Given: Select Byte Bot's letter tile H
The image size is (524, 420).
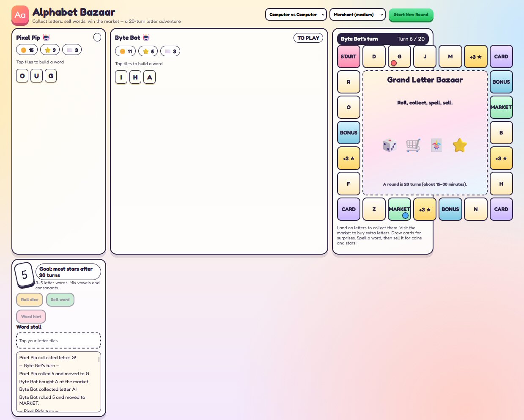Looking at the screenshot, I should [x=135, y=77].
